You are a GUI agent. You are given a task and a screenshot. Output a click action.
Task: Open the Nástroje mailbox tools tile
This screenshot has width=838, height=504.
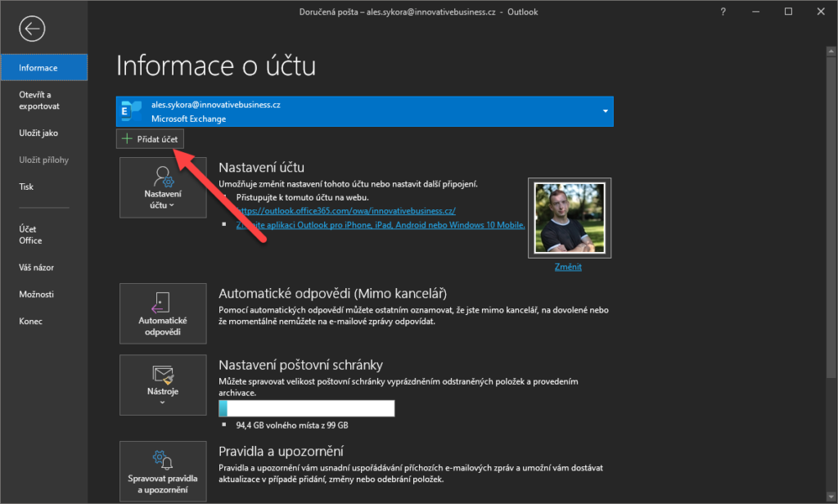[x=163, y=385]
